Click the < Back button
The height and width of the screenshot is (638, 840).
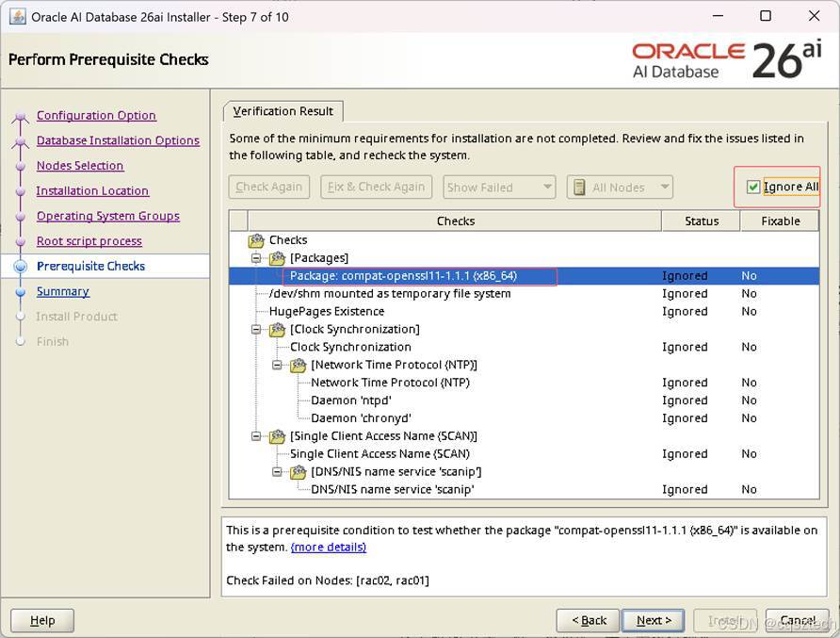coord(589,621)
